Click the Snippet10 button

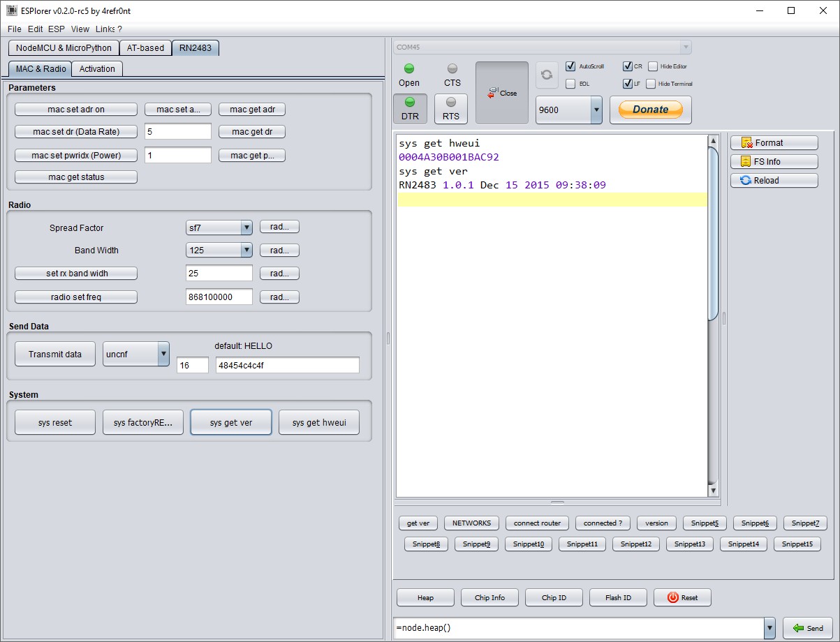pyautogui.click(x=529, y=544)
